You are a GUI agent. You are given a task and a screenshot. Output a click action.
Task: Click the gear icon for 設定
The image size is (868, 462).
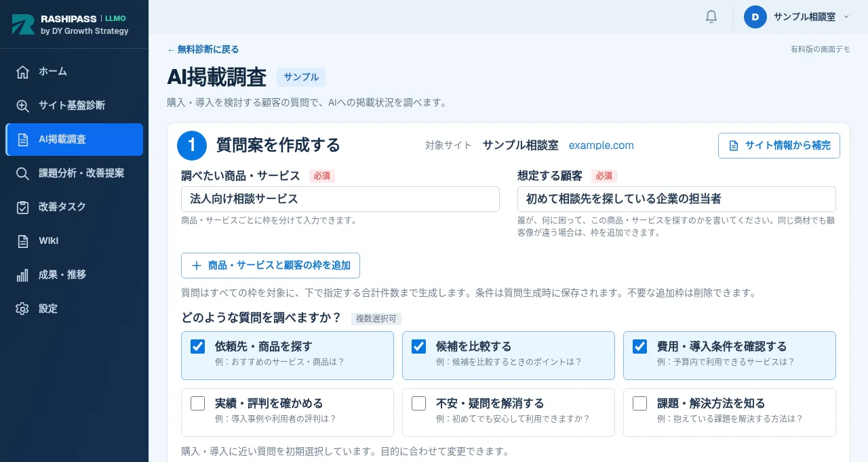(x=22, y=309)
